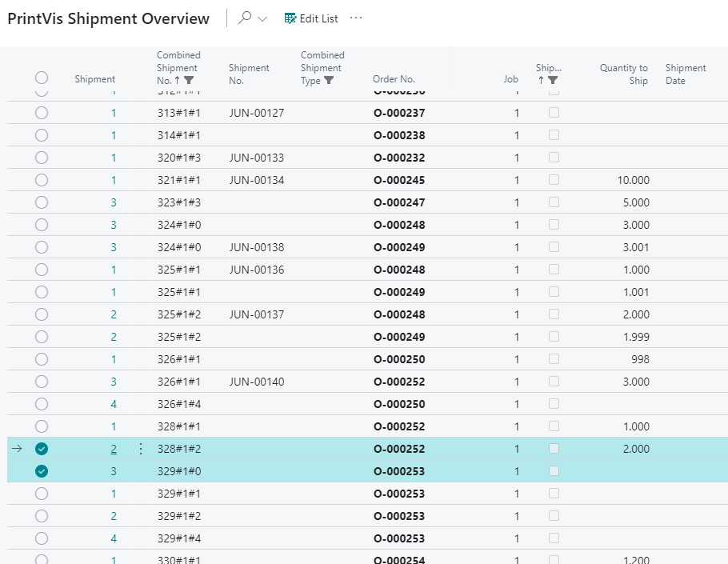
Task: Open the search magnifier icon
Action: tap(245, 18)
